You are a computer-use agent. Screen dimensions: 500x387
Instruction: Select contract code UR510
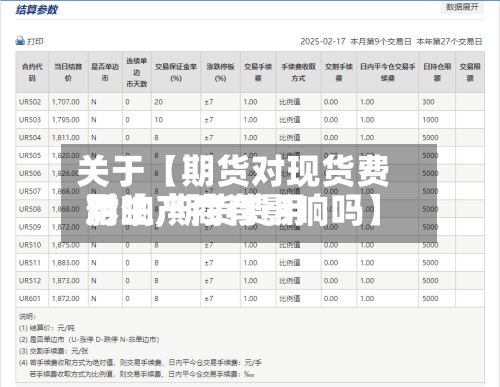coord(30,245)
